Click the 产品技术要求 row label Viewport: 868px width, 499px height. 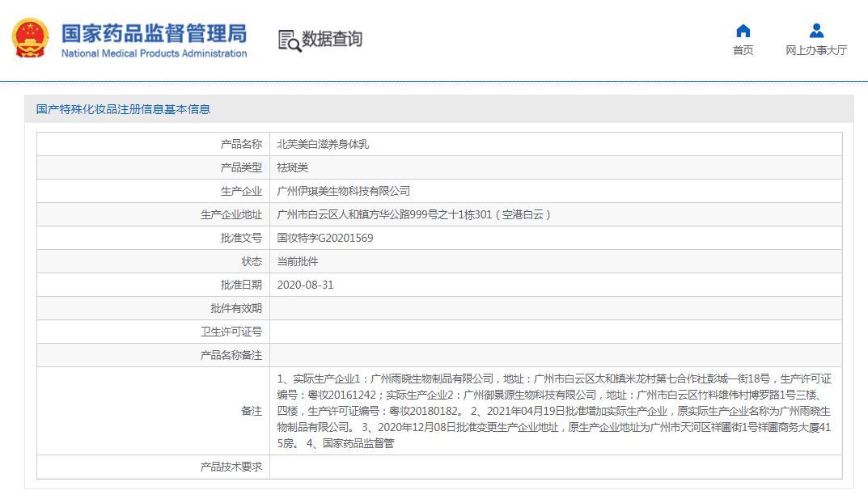coord(231,467)
